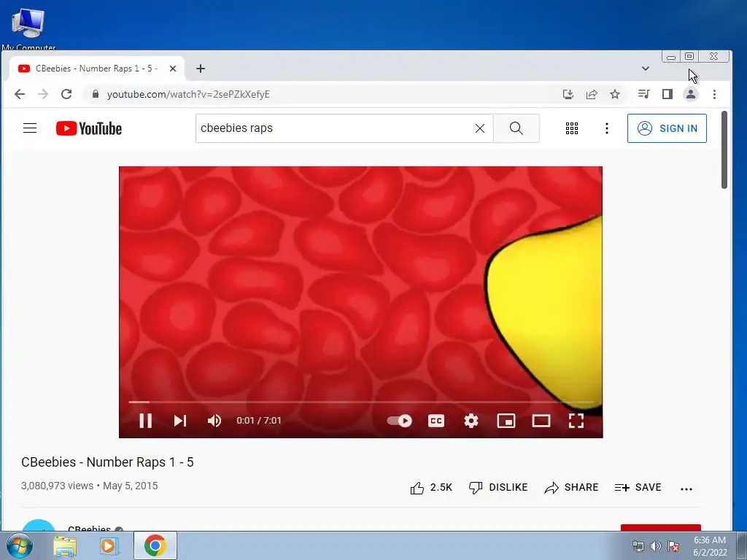The image size is (747, 560).
Task: Enter full screen mode
Action: coord(576,421)
